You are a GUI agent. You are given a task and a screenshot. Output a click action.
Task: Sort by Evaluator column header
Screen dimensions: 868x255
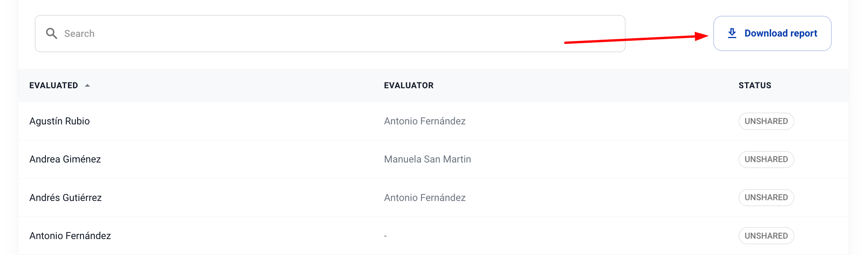tap(408, 86)
